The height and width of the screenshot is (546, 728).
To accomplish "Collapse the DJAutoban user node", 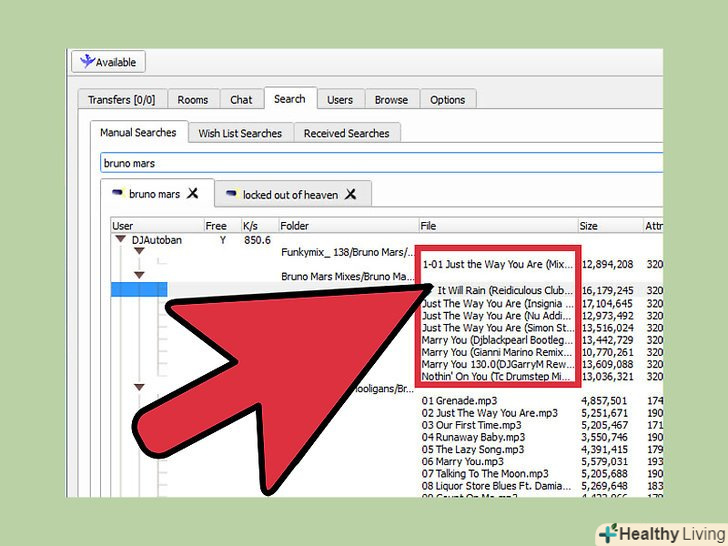I will tap(121, 239).
